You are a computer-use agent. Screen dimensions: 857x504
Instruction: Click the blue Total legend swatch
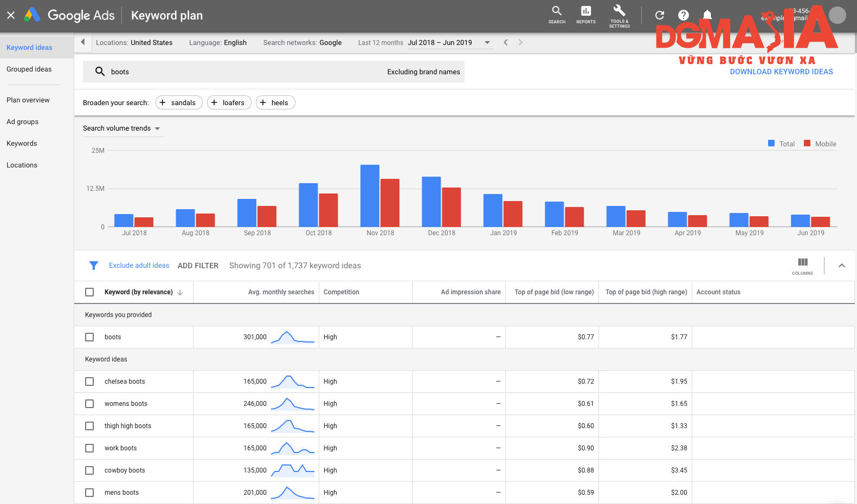tap(771, 143)
